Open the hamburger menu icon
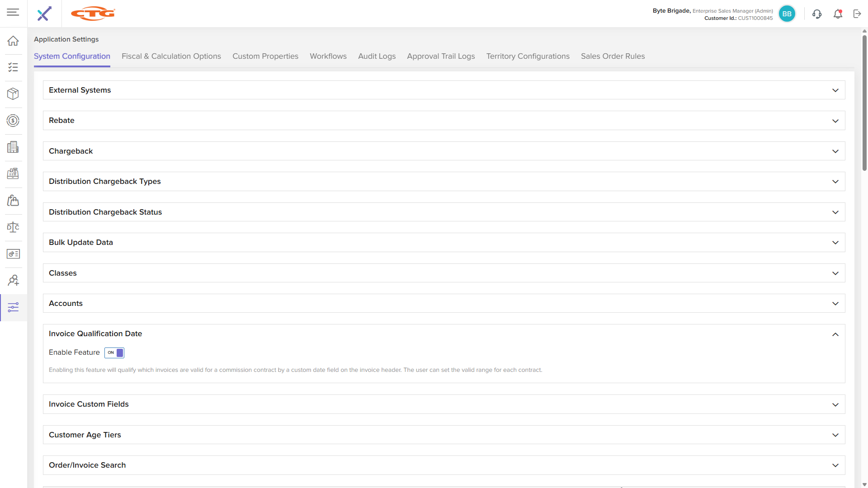 (x=13, y=12)
